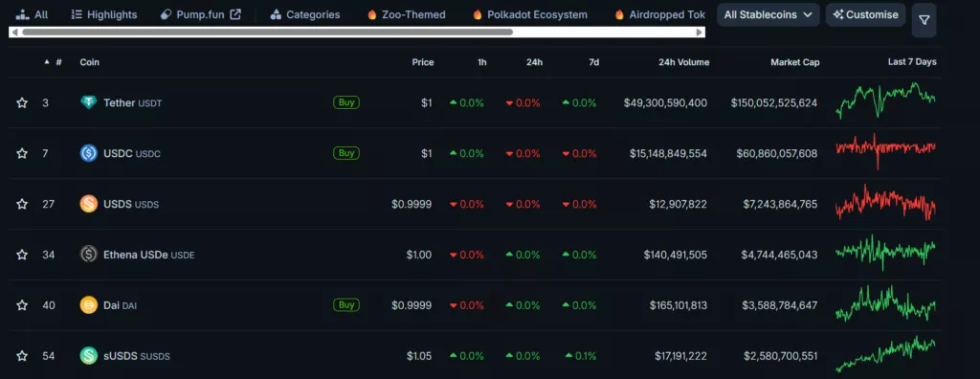
Task: Click the USDC coin logo icon
Action: click(89, 153)
